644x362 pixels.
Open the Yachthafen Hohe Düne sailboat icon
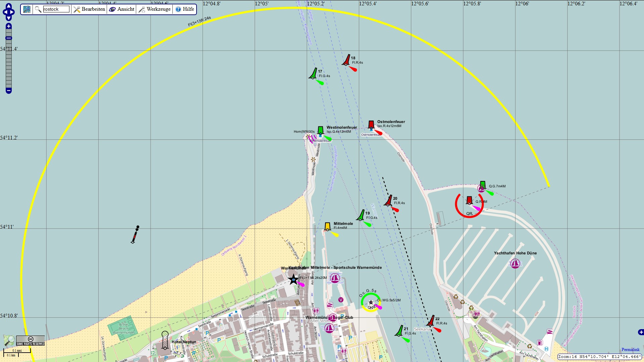pyautogui.click(x=515, y=264)
